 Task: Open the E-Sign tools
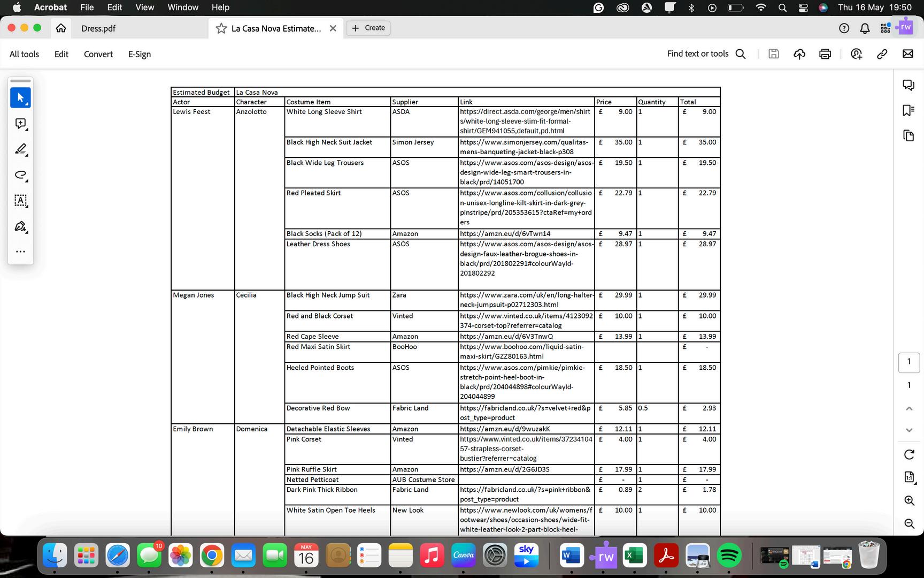(x=140, y=54)
